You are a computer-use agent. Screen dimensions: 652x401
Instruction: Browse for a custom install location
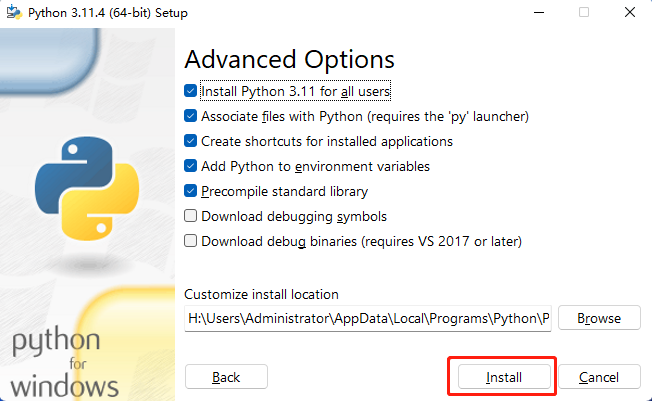[599, 318]
